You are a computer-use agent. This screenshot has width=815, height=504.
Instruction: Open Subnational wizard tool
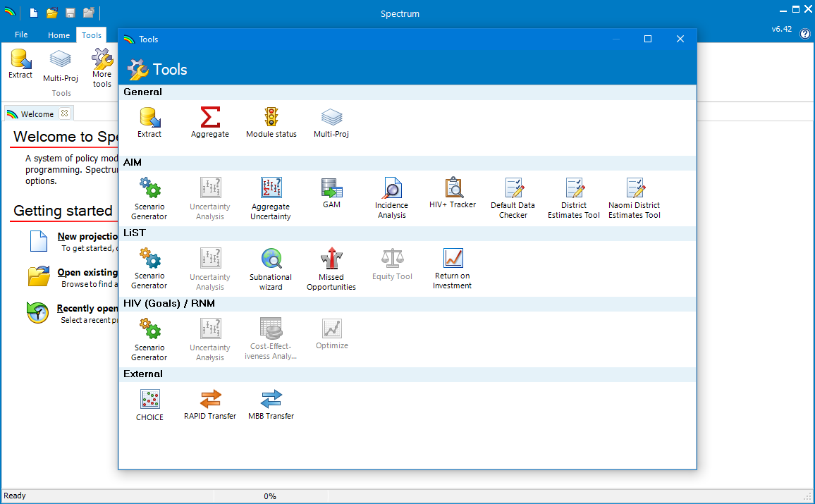[x=271, y=269]
